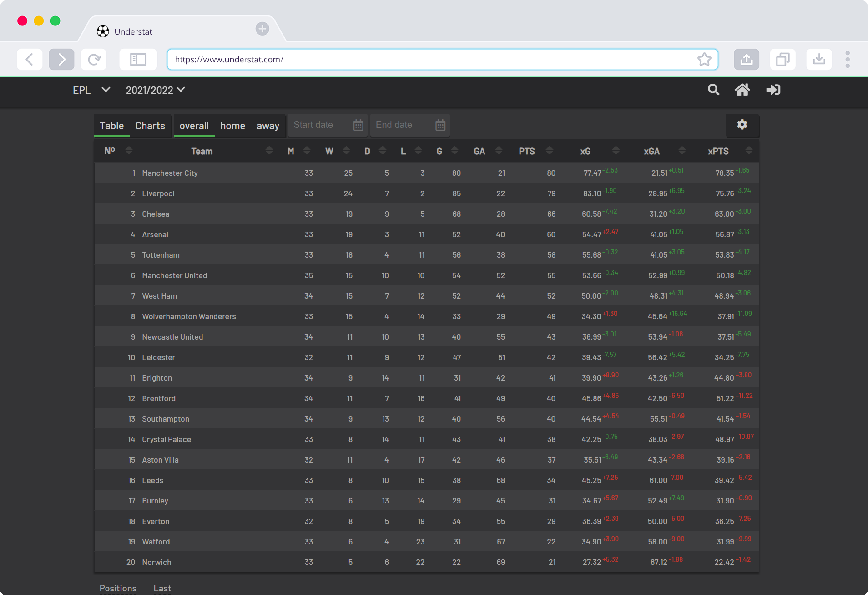Reload the page in the browser
The height and width of the screenshot is (595, 868).
93,59
